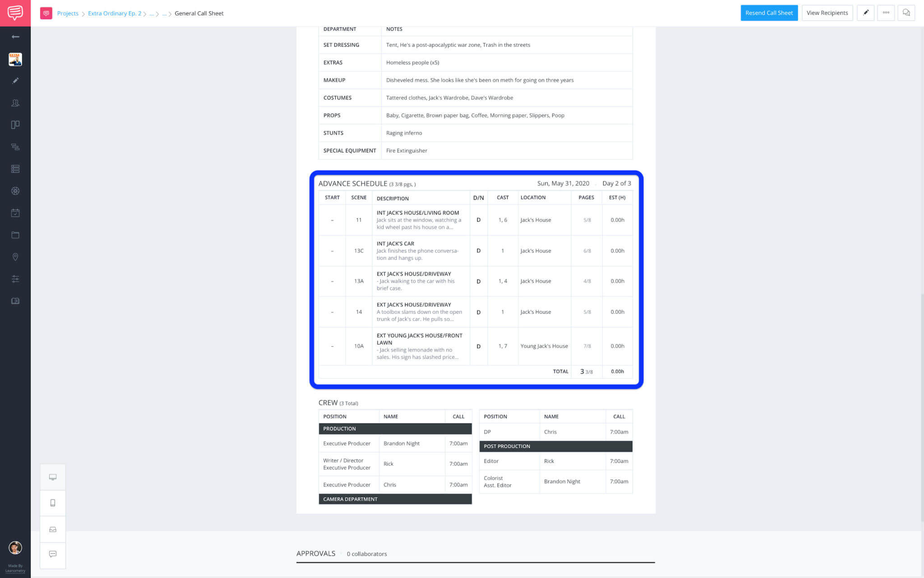Image resolution: width=924 pixels, height=578 pixels.
Task: Toggle the SMS message preview on the left
Action: tap(52, 555)
